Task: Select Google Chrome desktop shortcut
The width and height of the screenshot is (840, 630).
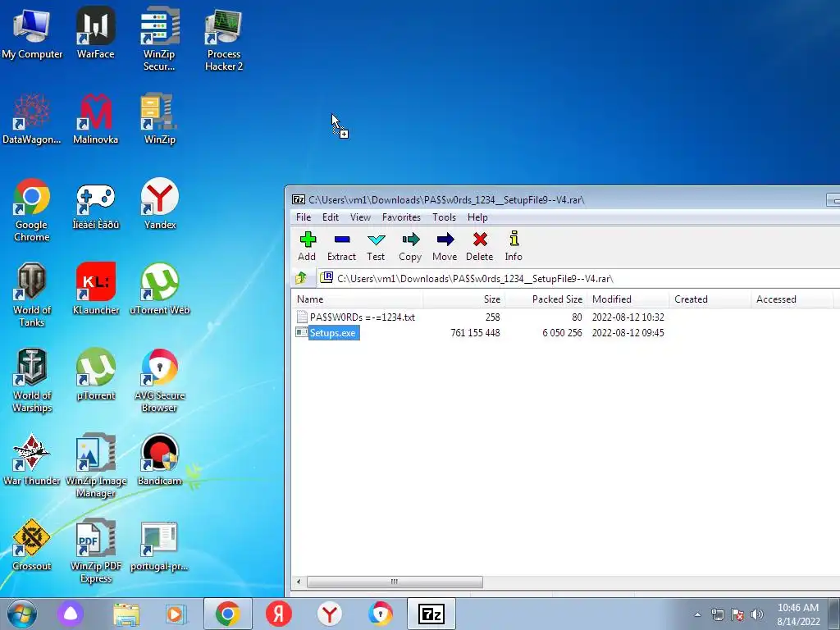Action: [32, 210]
